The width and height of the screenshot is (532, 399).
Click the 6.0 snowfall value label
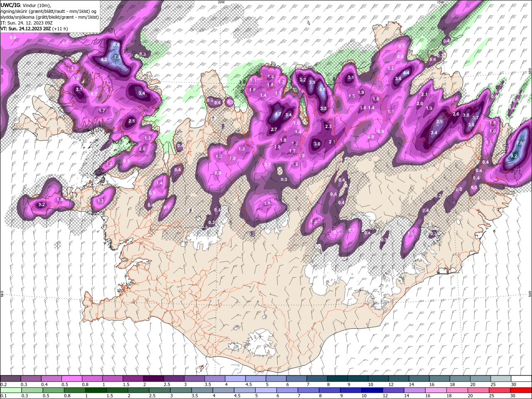pyautogui.click(x=116, y=44)
